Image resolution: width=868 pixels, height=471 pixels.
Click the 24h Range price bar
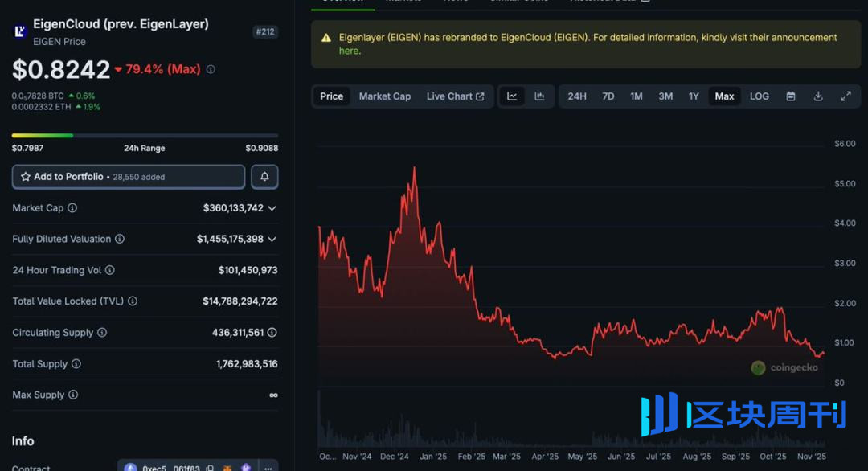point(145,135)
